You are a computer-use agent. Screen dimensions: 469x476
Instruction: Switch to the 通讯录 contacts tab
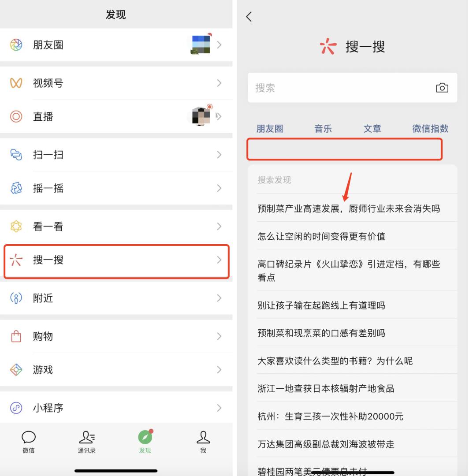click(87, 442)
